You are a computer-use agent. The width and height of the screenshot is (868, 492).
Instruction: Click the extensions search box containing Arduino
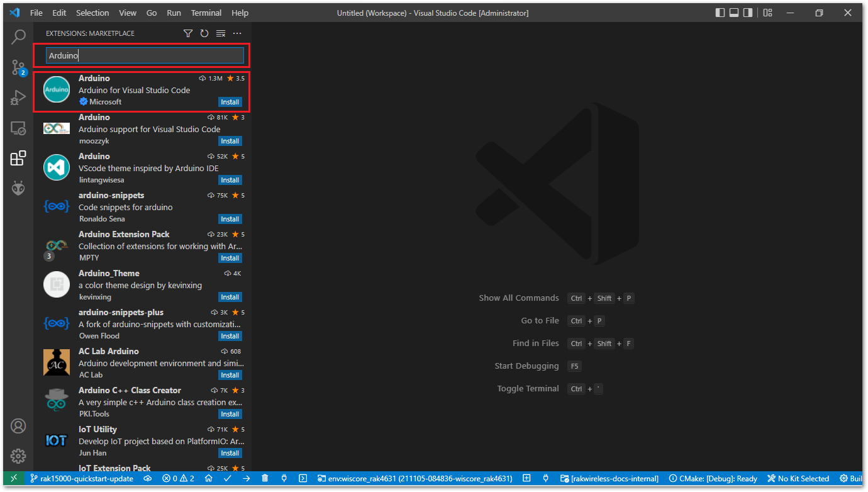coord(145,55)
